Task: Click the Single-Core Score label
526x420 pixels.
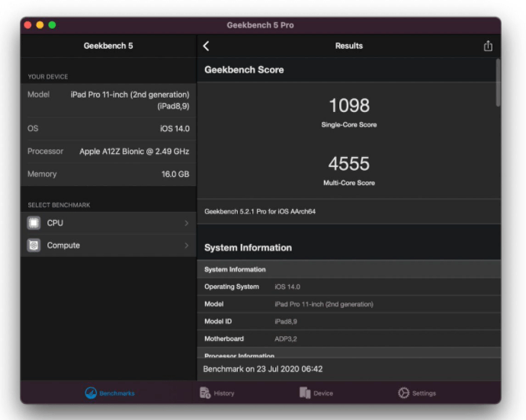Action: [349, 125]
